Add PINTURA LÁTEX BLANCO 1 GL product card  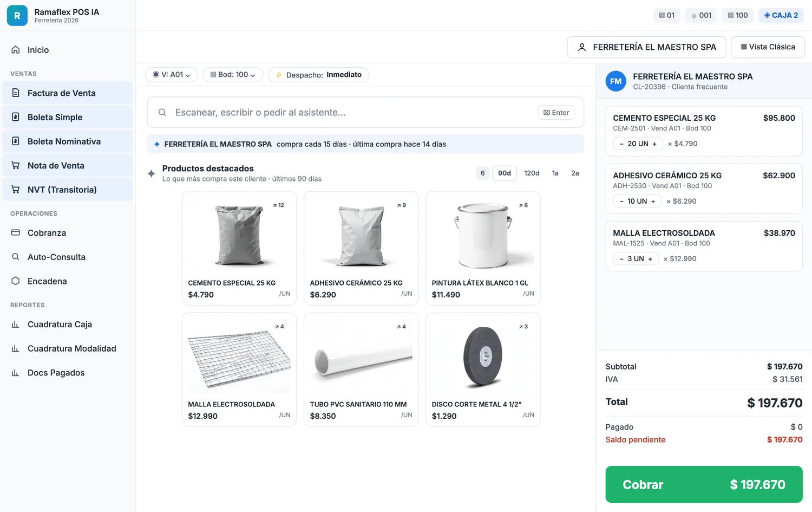click(x=483, y=248)
